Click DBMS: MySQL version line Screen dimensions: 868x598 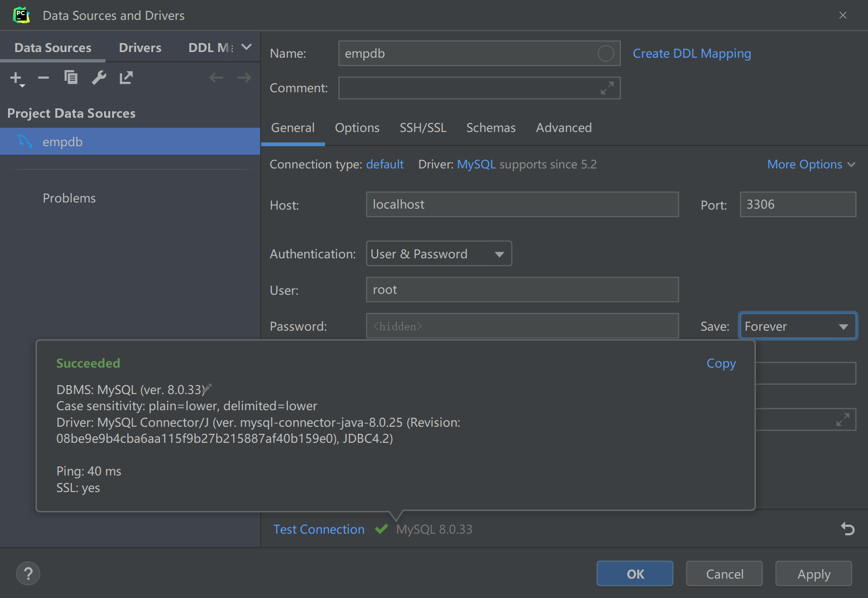[131, 390]
